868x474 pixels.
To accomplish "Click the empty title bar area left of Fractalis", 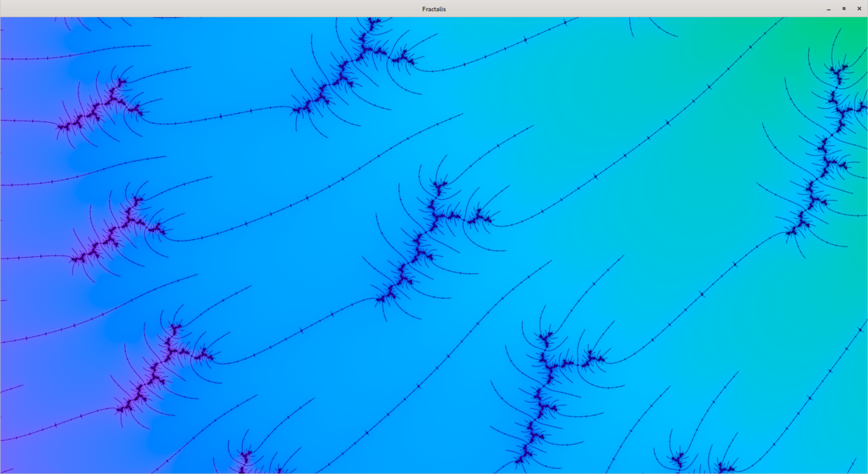I will coord(222,9).
